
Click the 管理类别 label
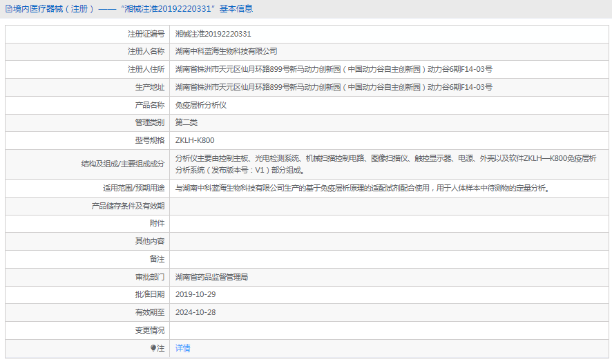pos(150,122)
